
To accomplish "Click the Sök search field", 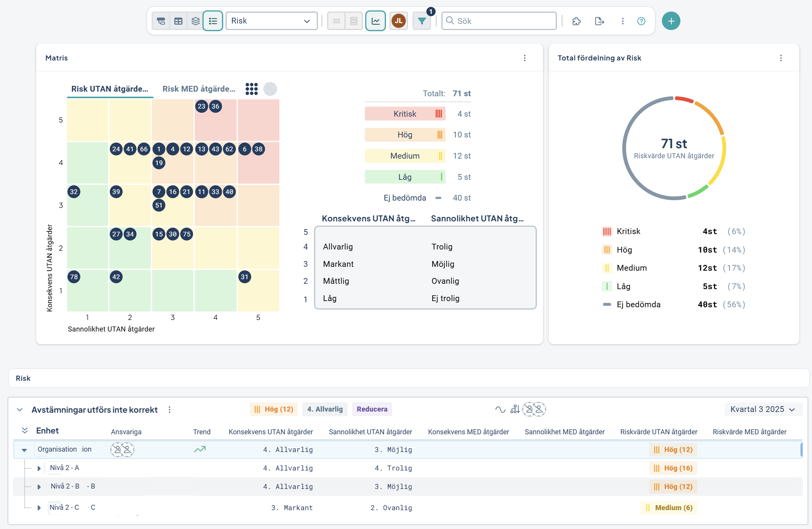I will (499, 21).
